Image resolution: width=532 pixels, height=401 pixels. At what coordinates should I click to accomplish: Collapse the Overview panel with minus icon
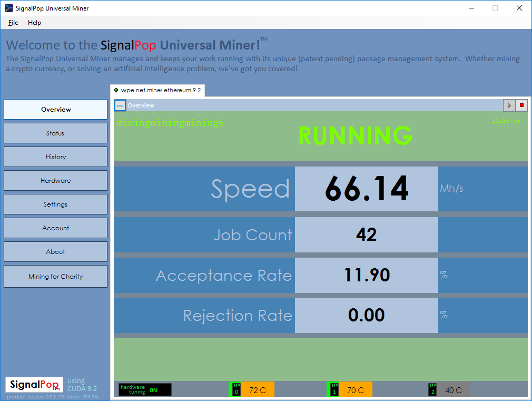[121, 105]
